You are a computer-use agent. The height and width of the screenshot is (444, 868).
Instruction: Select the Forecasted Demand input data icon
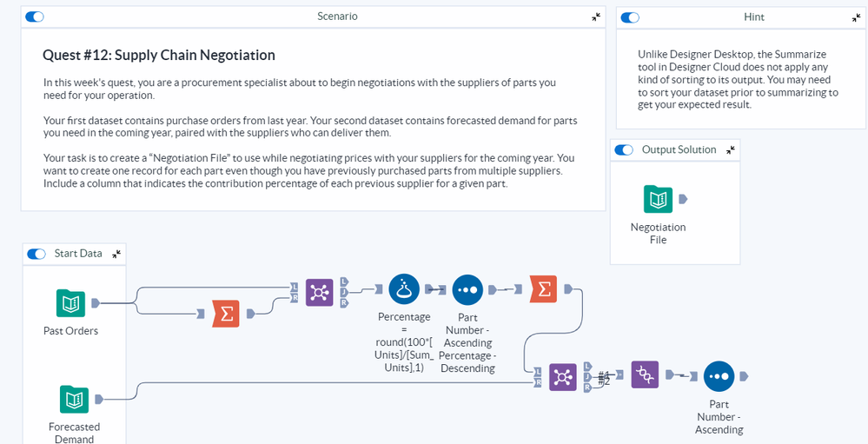74,400
